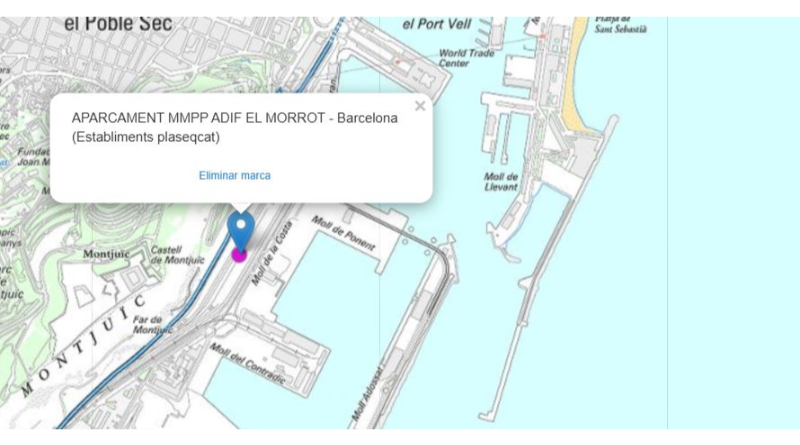
Task: Click the Platja de Sant Sebastià label
Action: 621,24
